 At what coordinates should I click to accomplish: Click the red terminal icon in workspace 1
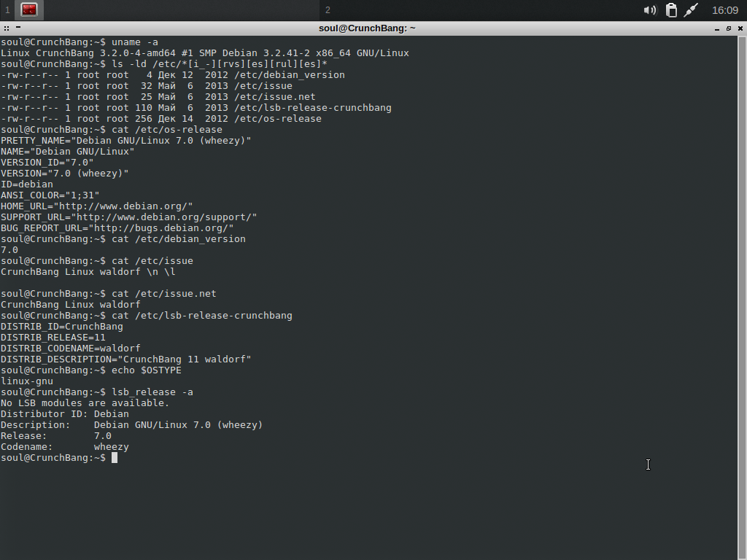tap(29, 9)
